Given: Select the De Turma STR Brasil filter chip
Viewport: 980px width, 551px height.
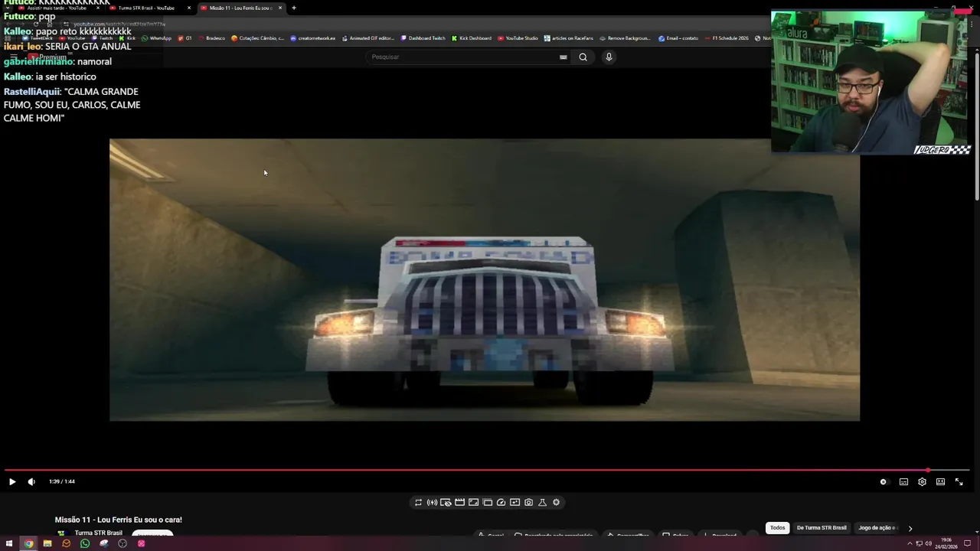Looking at the screenshot, I should coord(822,528).
